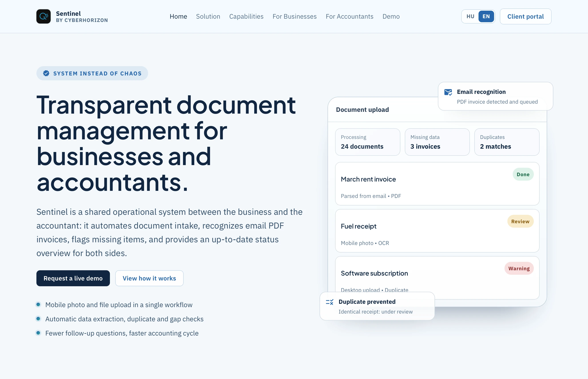
Task: Open the March rent invoice row
Action: (437, 184)
